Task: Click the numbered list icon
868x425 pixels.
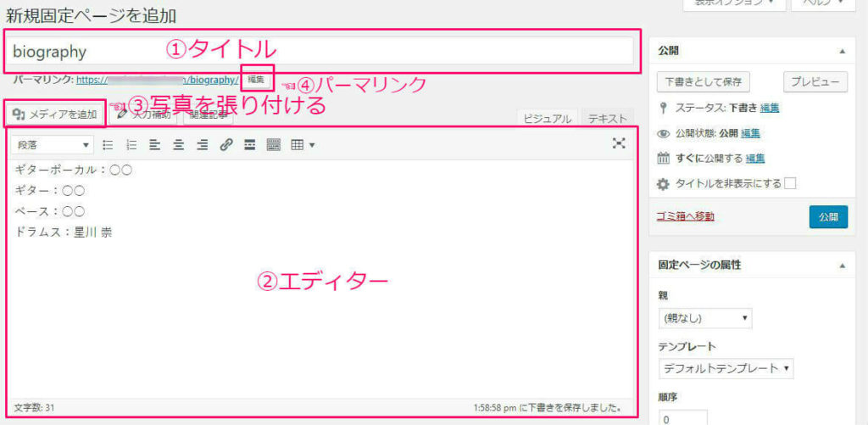Action: pos(131,145)
